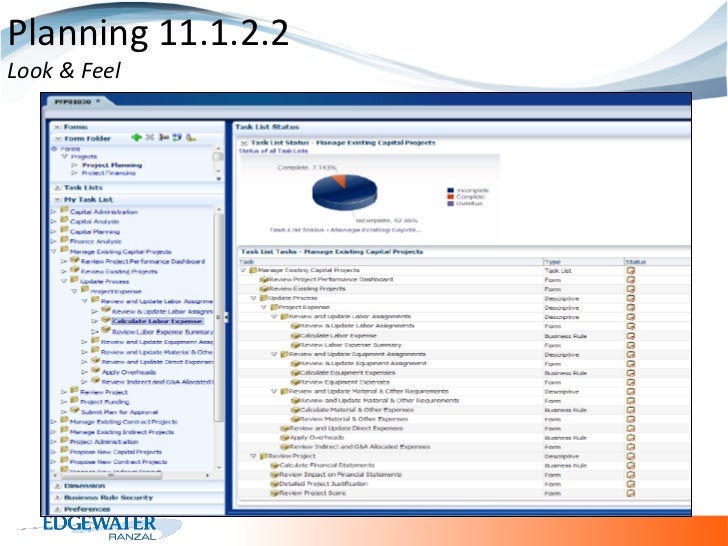Image resolution: width=728 pixels, height=546 pixels.
Task: Click status icon for Apply Overheads table row
Action: click(630, 438)
